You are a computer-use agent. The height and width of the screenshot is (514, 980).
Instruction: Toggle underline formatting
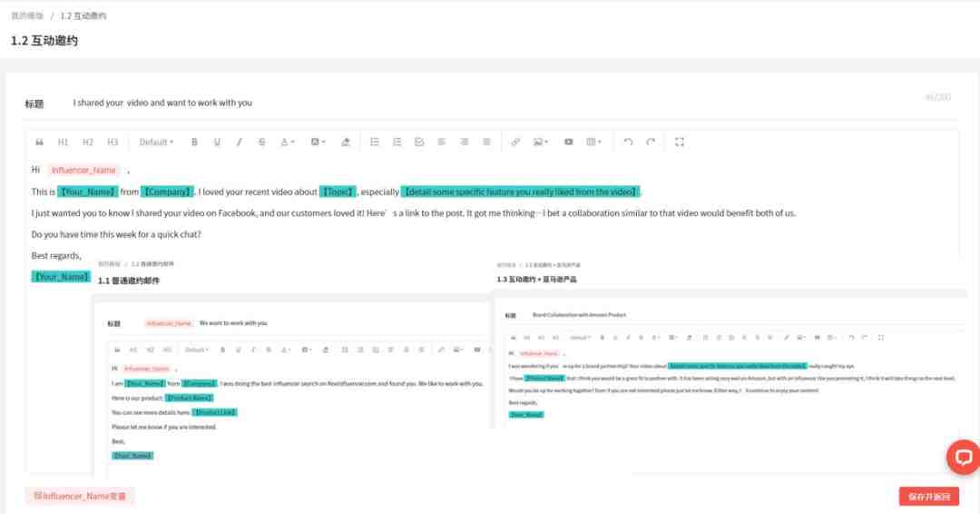click(217, 143)
